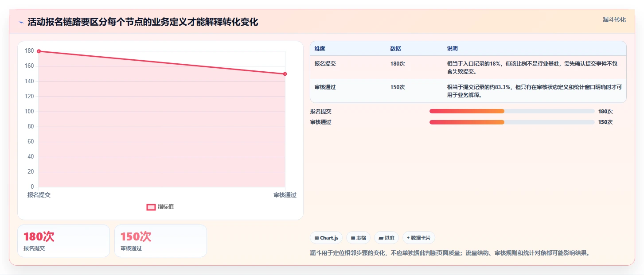Click the 报名提交 data point at 180
Viewport: 644px width, 275px height.
pos(39,51)
